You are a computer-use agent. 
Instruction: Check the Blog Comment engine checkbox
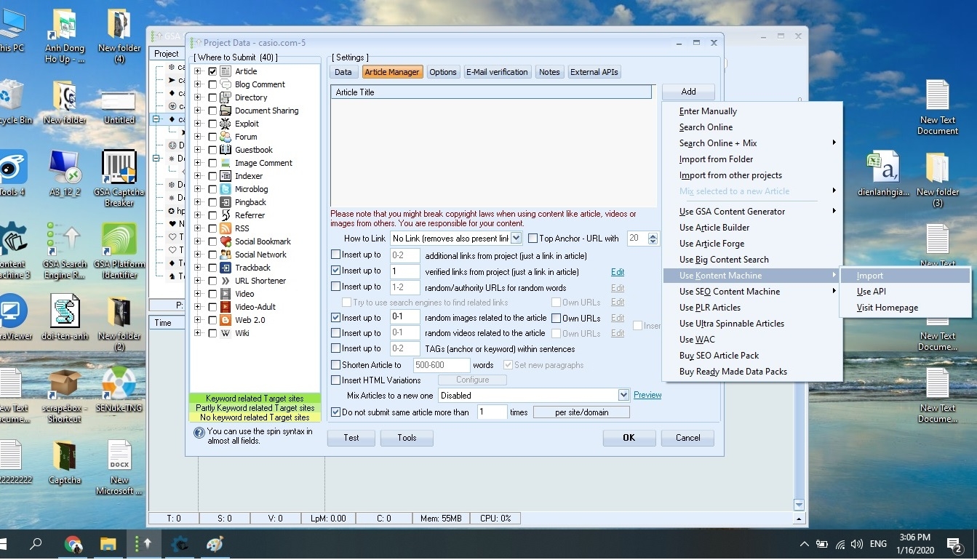pyautogui.click(x=212, y=84)
